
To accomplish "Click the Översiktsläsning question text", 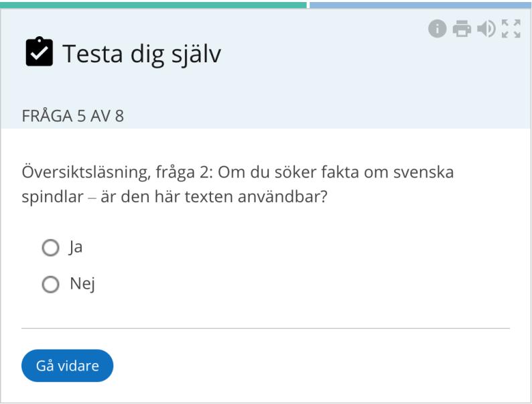I will pos(237,184).
